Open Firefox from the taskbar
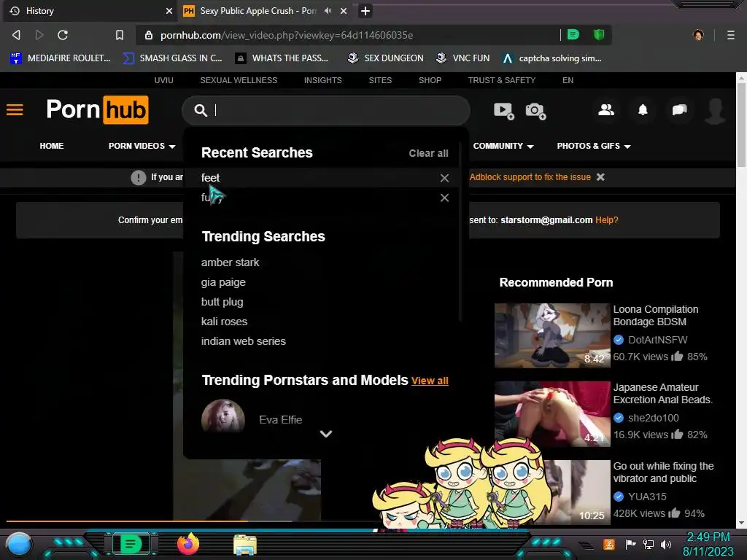 pyautogui.click(x=188, y=544)
